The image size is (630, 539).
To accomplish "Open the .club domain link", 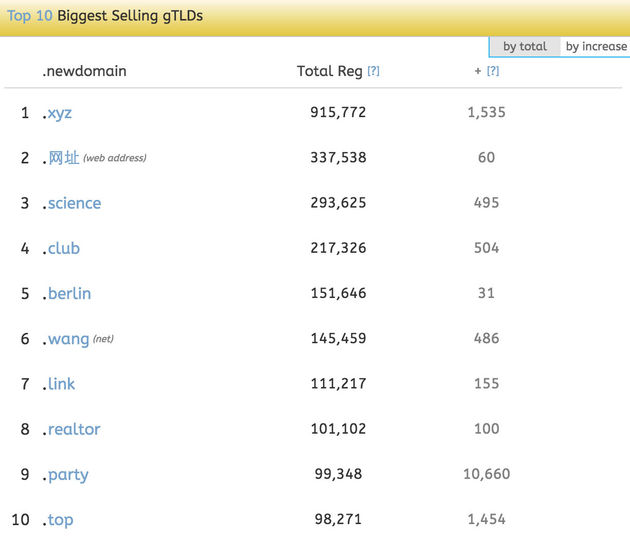I will coord(63,248).
